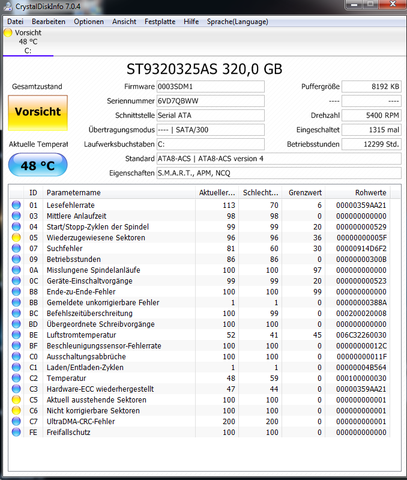Click blue status icon for Start/Stopp-Zyklen der Spindel
This screenshot has width=407, height=480.
[16, 227]
